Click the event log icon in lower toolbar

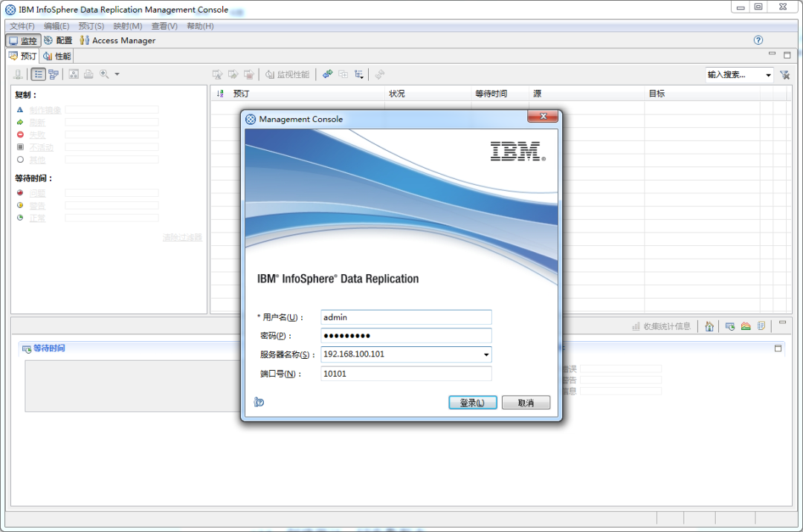click(761, 326)
